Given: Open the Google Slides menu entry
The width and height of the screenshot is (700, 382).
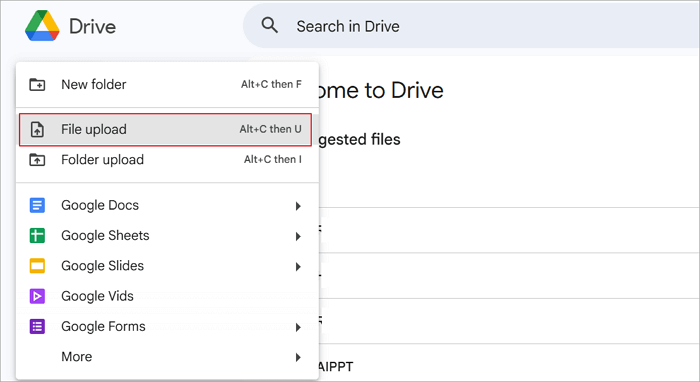Looking at the screenshot, I should [x=167, y=266].
